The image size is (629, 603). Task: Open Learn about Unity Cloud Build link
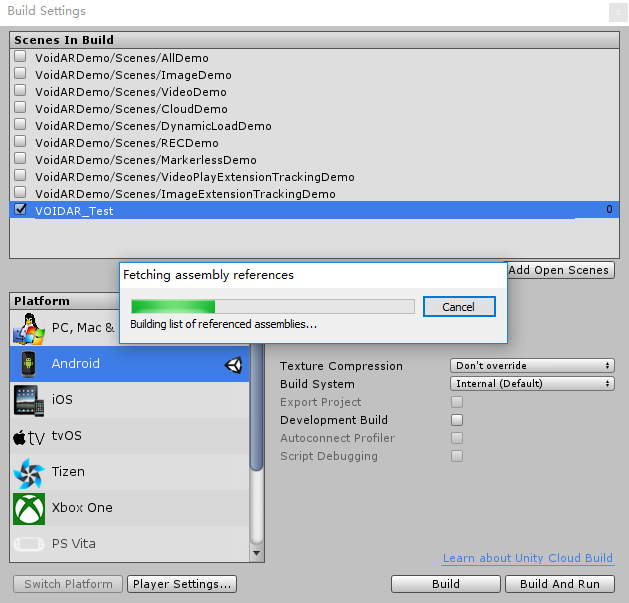tap(528, 558)
